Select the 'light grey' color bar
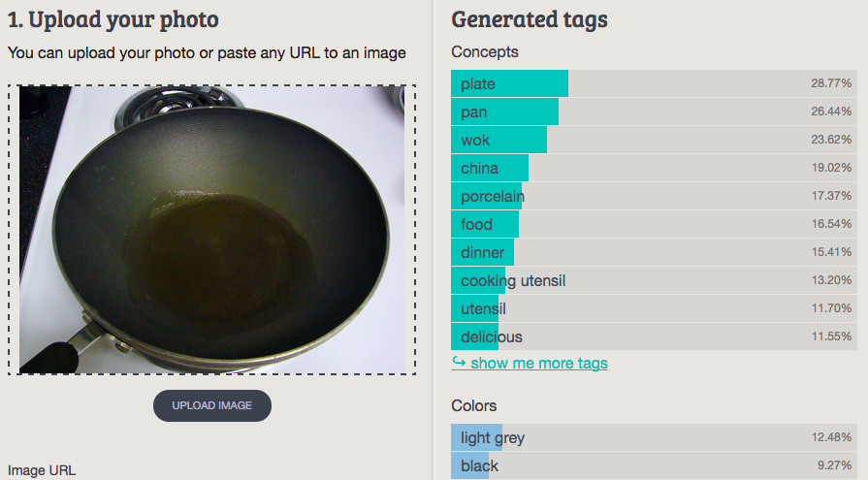868x480 pixels. (654, 437)
